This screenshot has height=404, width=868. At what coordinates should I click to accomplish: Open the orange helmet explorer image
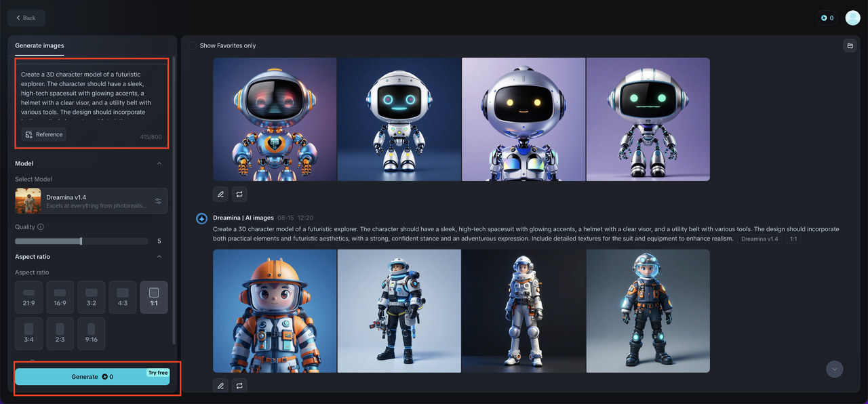tap(275, 311)
